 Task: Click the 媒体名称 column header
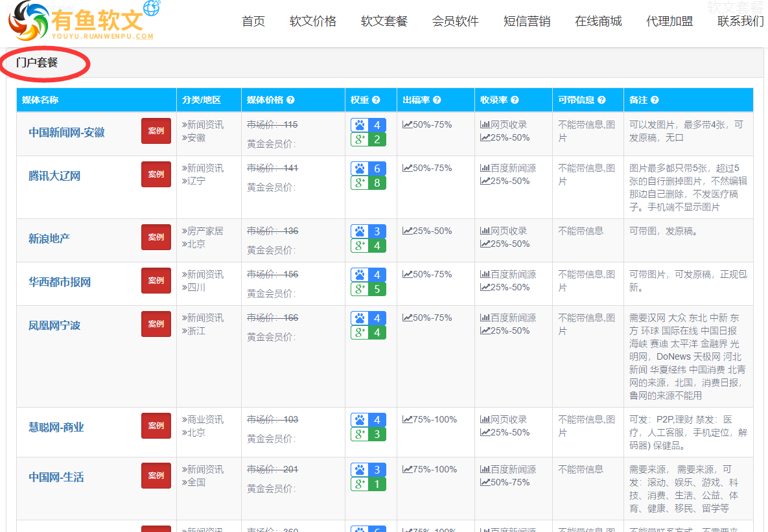40,100
